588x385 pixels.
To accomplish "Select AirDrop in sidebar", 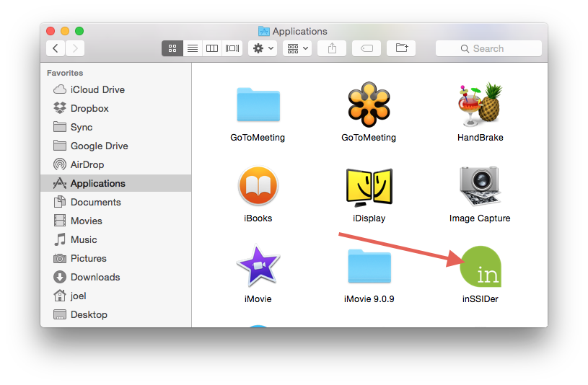I will [x=116, y=164].
